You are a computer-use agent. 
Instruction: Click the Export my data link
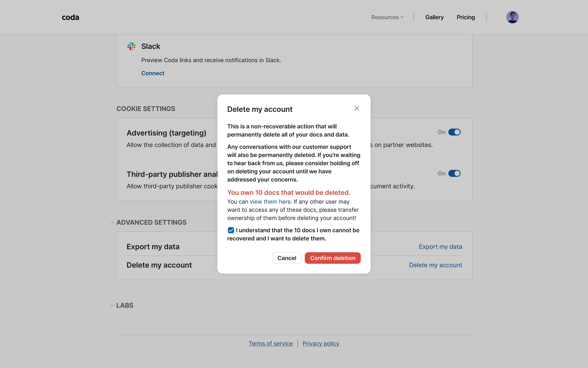click(440, 247)
